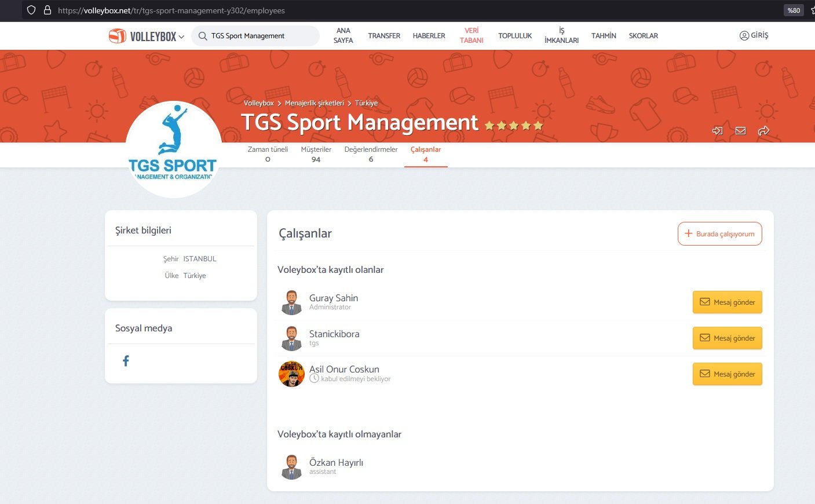Screen dimensions: 815x504
Task: Send message to Guray Sahin
Action: [x=727, y=302]
